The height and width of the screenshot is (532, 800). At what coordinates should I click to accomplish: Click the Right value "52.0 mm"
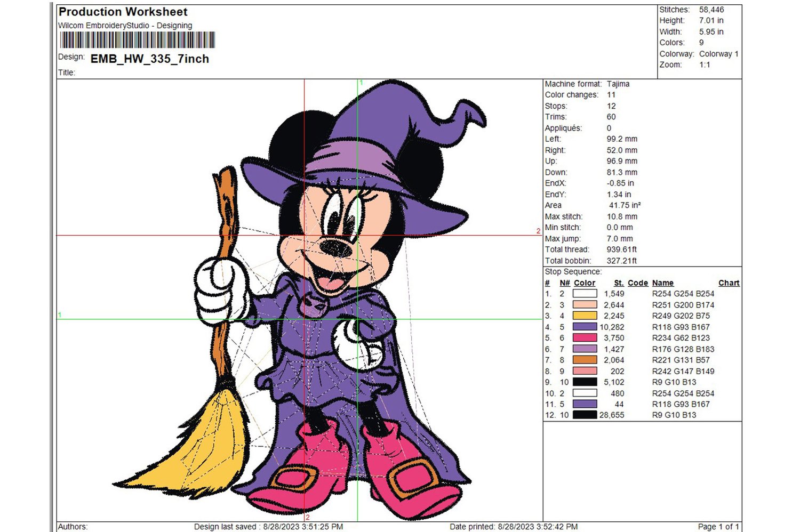click(622, 150)
